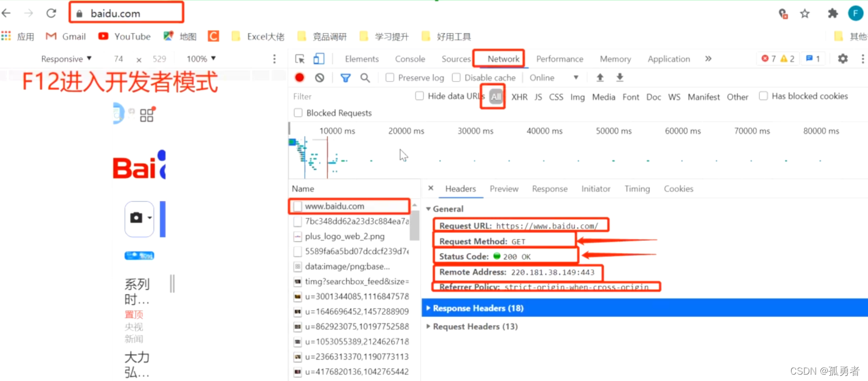Go back with the browser back arrow

click(7, 13)
